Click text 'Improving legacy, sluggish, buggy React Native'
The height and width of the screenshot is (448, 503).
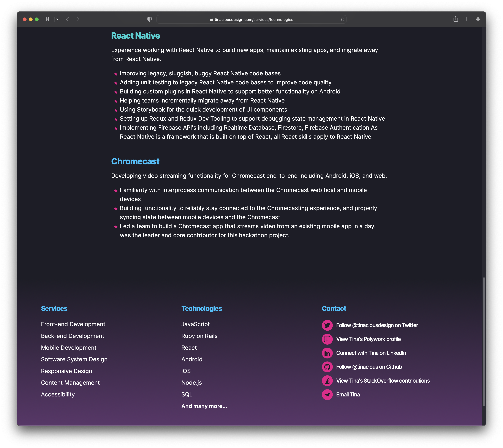[184, 73]
